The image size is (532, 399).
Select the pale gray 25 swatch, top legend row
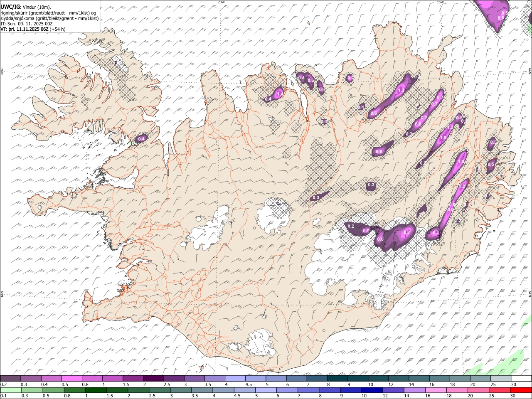point(501,378)
